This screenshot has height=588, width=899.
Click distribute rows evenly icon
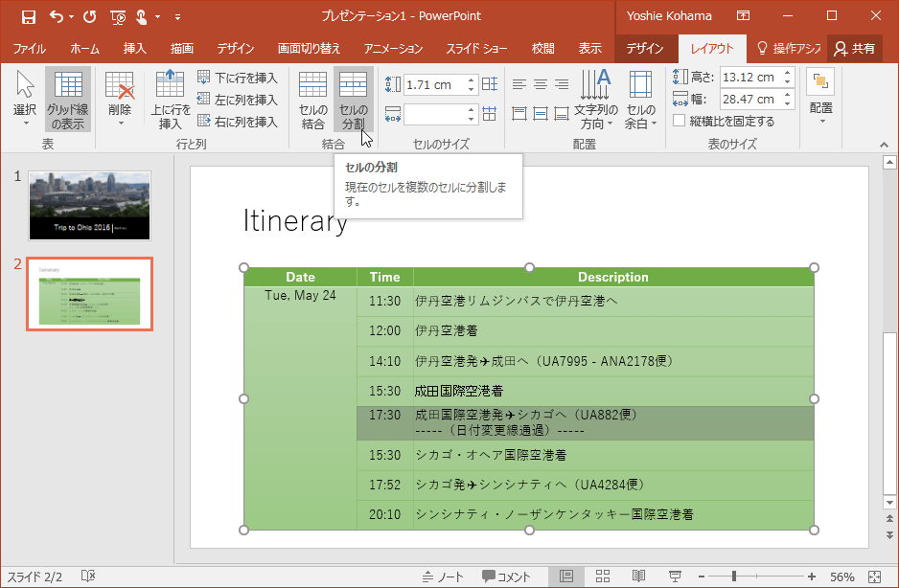coord(490,85)
